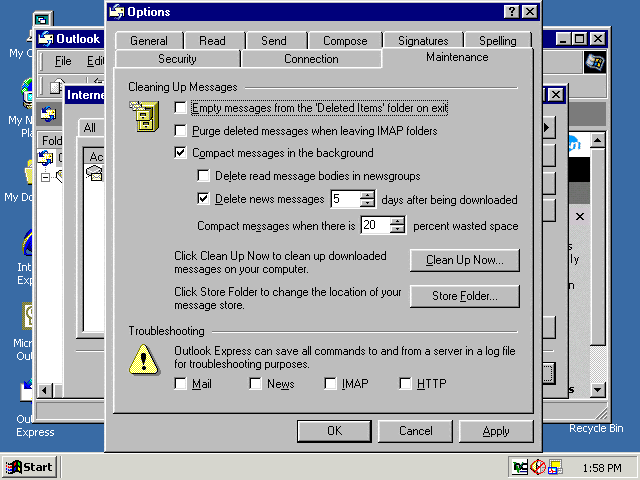Viewport: 640px width, 480px height.
Task: Select the Compose tab
Action: click(x=345, y=41)
